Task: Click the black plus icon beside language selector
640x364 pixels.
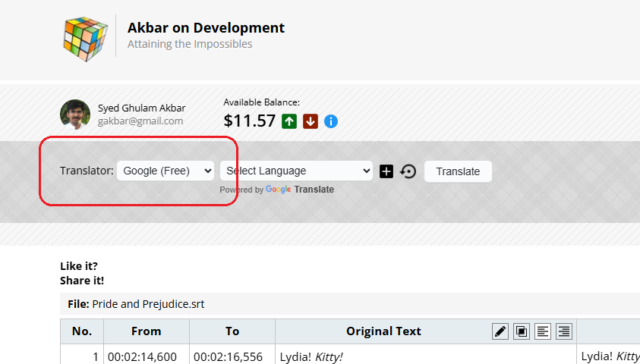Action: click(x=386, y=171)
